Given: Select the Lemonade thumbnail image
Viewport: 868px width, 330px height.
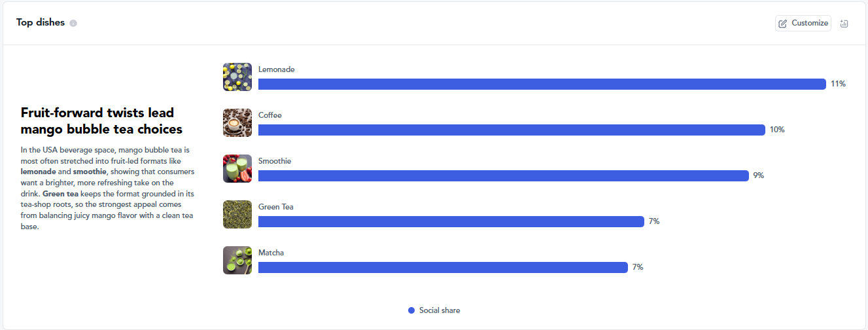Looking at the screenshot, I should [x=237, y=77].
